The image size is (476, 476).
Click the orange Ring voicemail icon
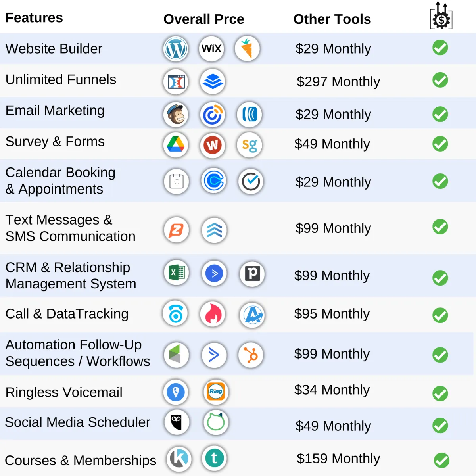click(216, 392)
